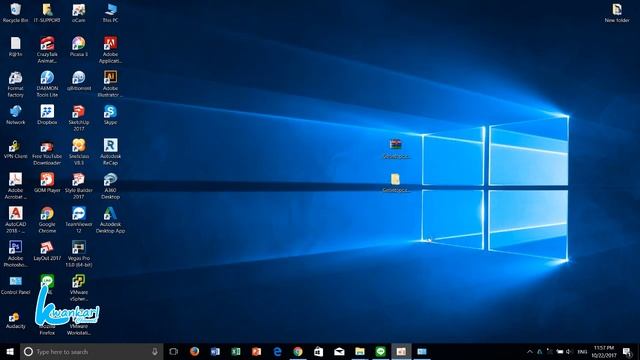This screenshot has height=360, width=640.
Task: Launch the Audacity desktop shortcut
Action: [x=16, y=319]
